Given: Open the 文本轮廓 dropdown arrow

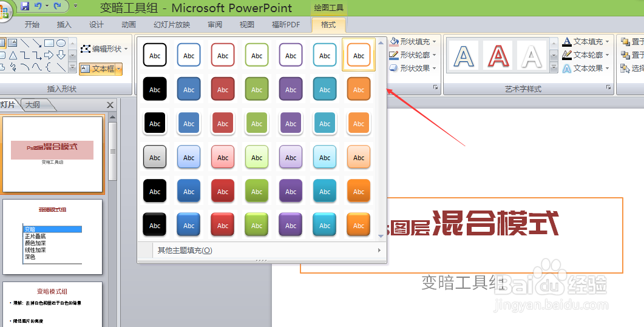Looking at the screenshot, I should (607, 55).
